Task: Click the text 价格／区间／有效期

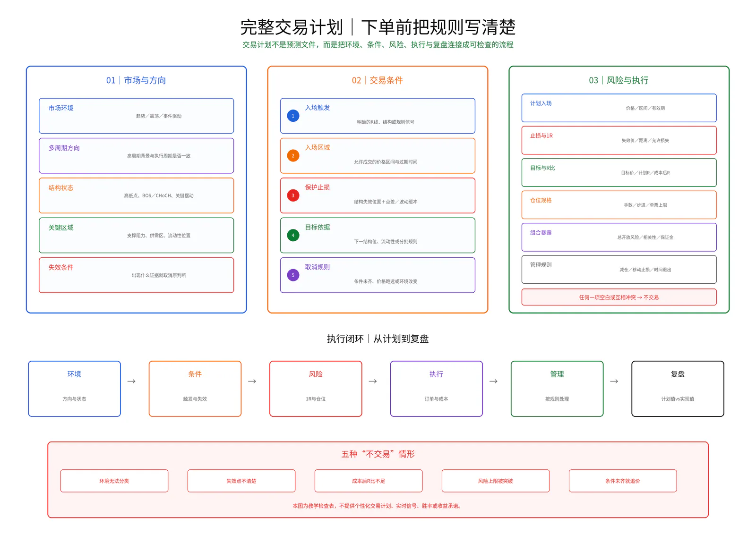Action: [x=645, y=108]
